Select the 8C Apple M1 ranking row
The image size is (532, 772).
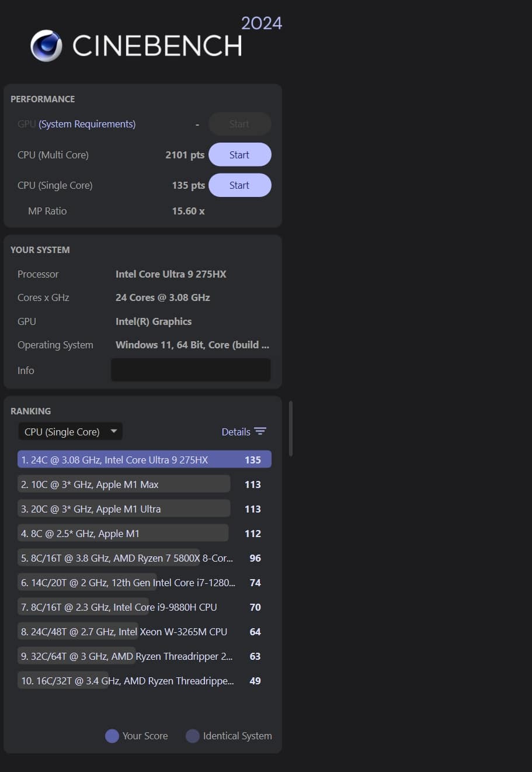[123, 534]
